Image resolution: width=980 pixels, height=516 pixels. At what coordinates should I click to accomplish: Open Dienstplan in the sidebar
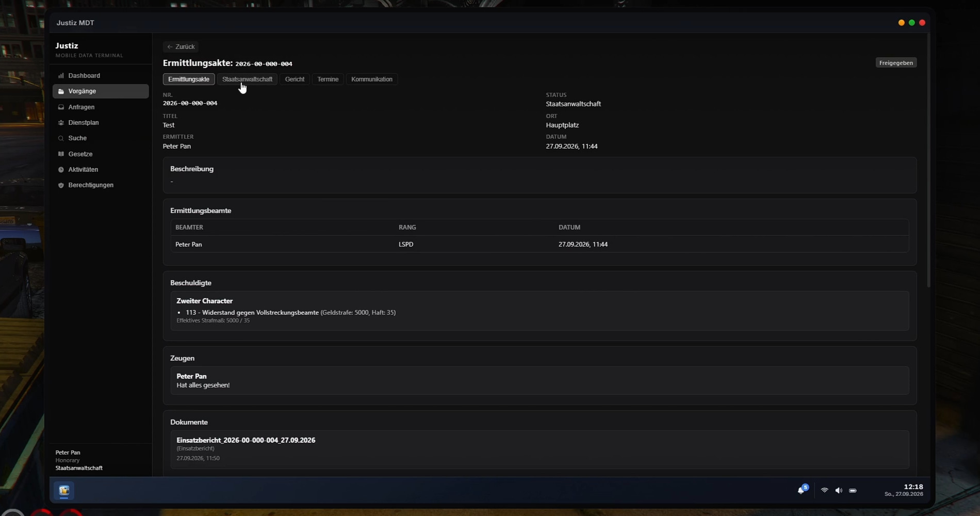(x=101, y=123)
